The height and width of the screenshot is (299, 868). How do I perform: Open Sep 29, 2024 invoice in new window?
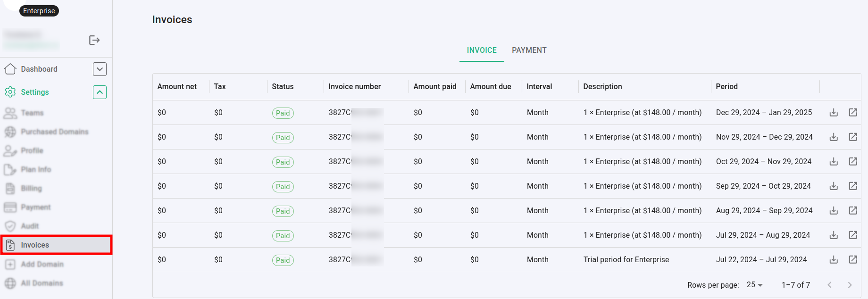click(852, 186)
